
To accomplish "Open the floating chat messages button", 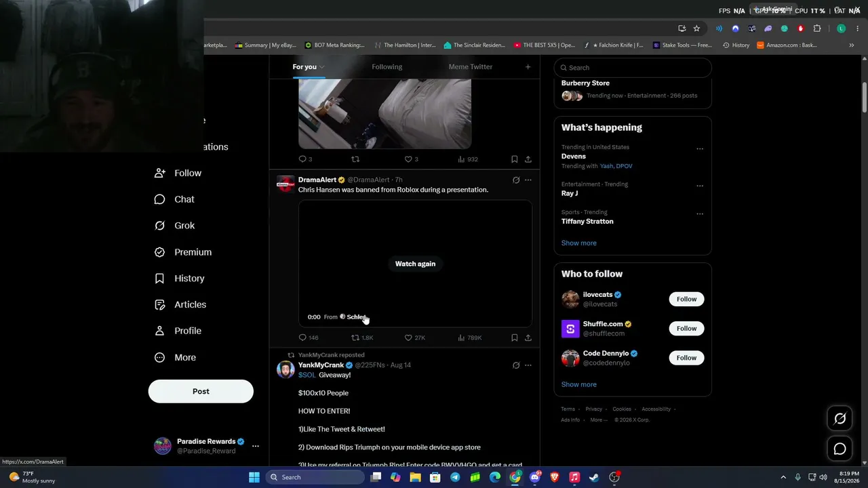I will click(x=840, y=449).
